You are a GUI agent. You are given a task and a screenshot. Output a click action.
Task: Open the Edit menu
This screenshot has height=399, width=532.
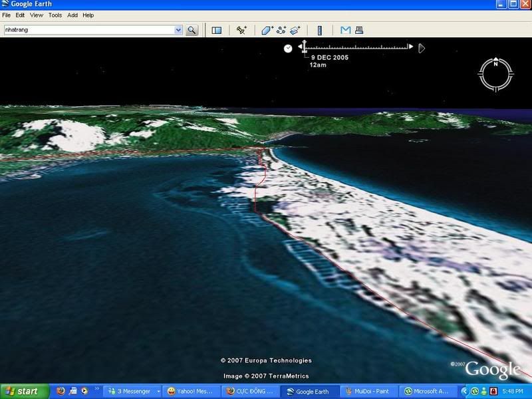20,15
